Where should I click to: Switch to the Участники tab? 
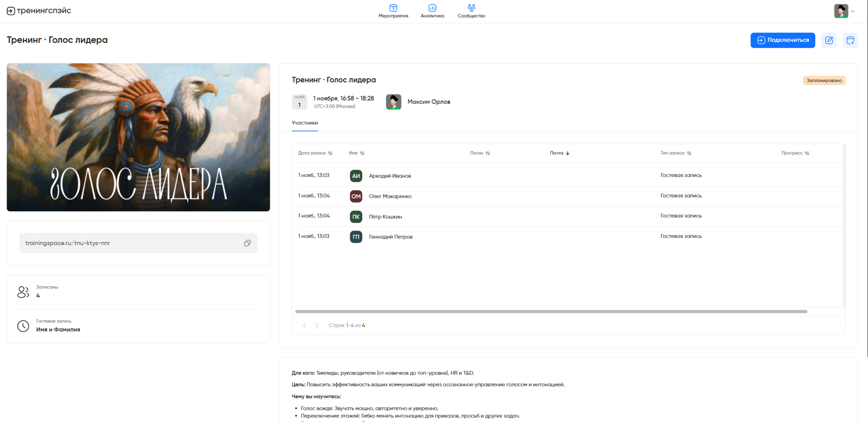(305, 123)
